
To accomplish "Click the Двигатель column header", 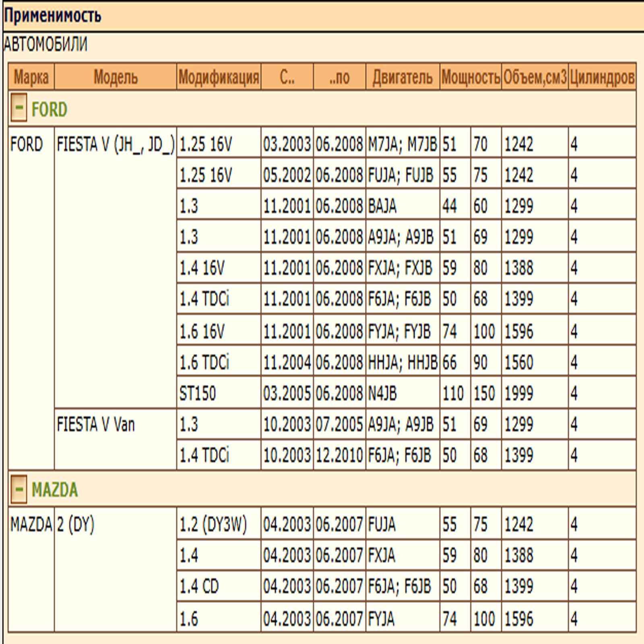I will (x=402, y=76).
